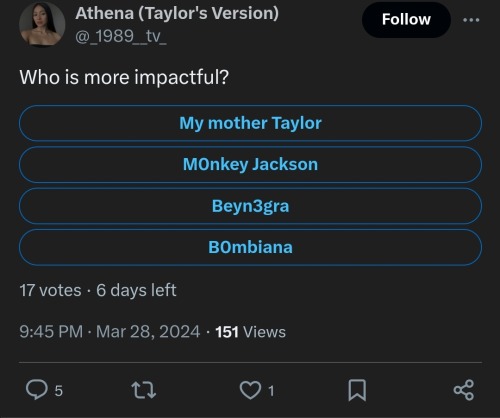Open the Athena (Taylor's Version) display name
Screen dimensions: 500x418
177,14
